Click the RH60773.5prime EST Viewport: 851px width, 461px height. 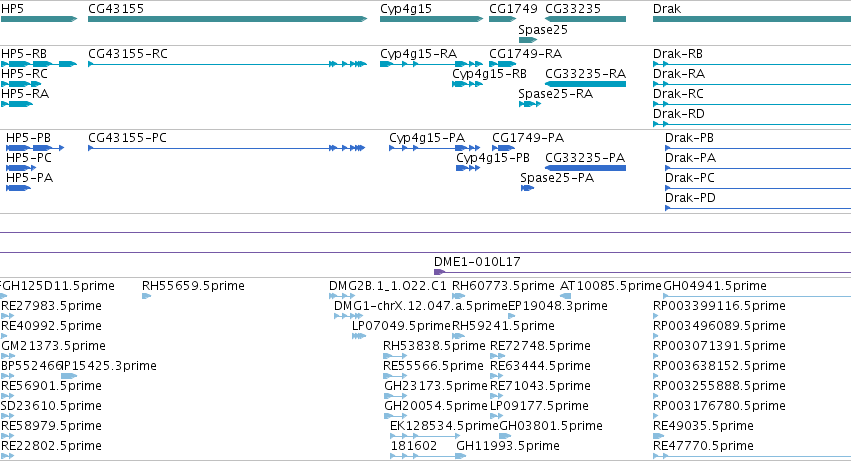(x=459, y=296)
